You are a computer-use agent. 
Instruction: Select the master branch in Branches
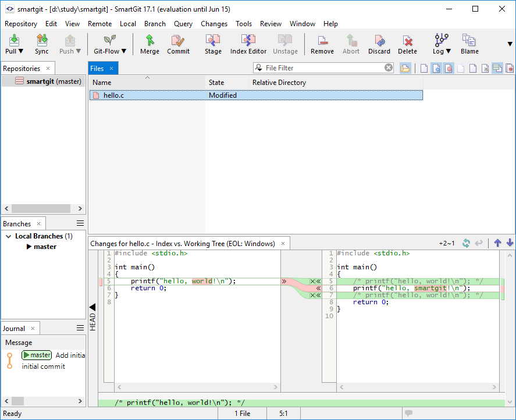coord(45,247)
